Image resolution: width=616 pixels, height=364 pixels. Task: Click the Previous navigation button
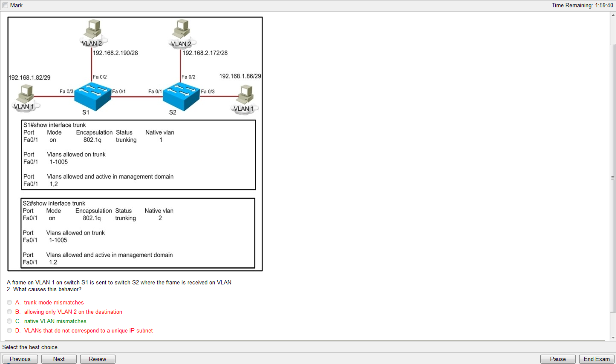(20, 359)
